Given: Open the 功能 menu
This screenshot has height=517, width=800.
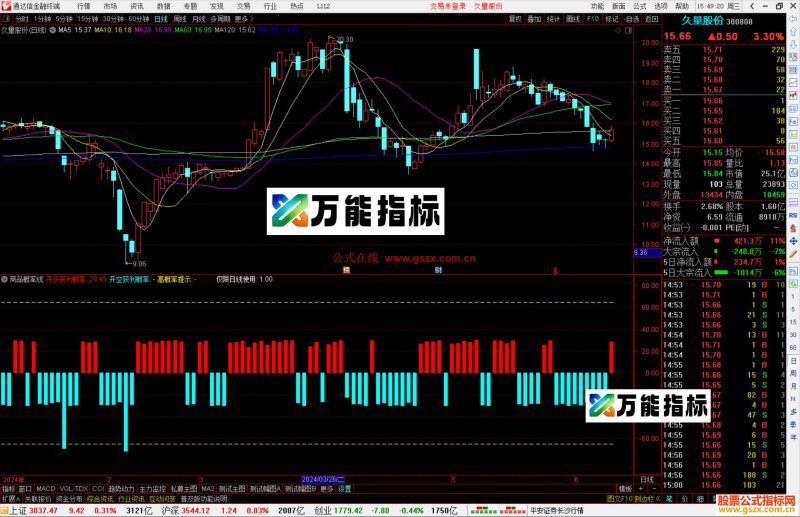Looking at the screenshot, I should click(597, 6).
